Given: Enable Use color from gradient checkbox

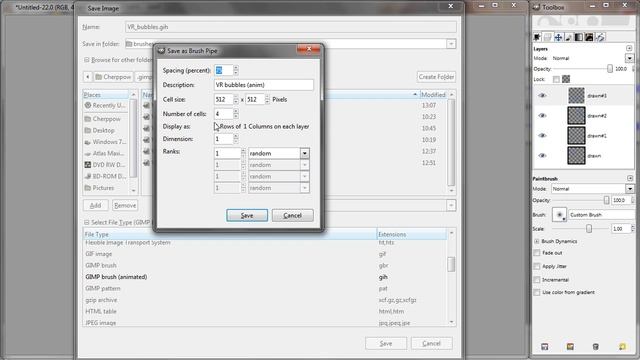Looking at the screenshot, I should [537, 292].
